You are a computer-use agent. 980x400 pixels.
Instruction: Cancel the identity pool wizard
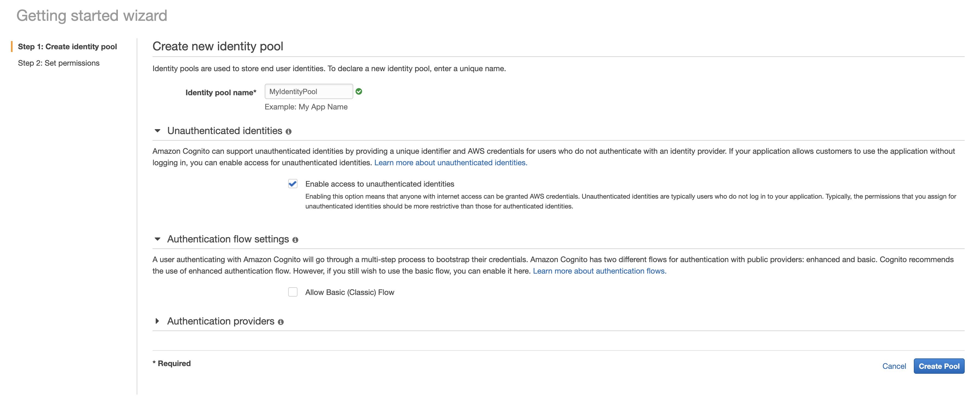point(894,366)
